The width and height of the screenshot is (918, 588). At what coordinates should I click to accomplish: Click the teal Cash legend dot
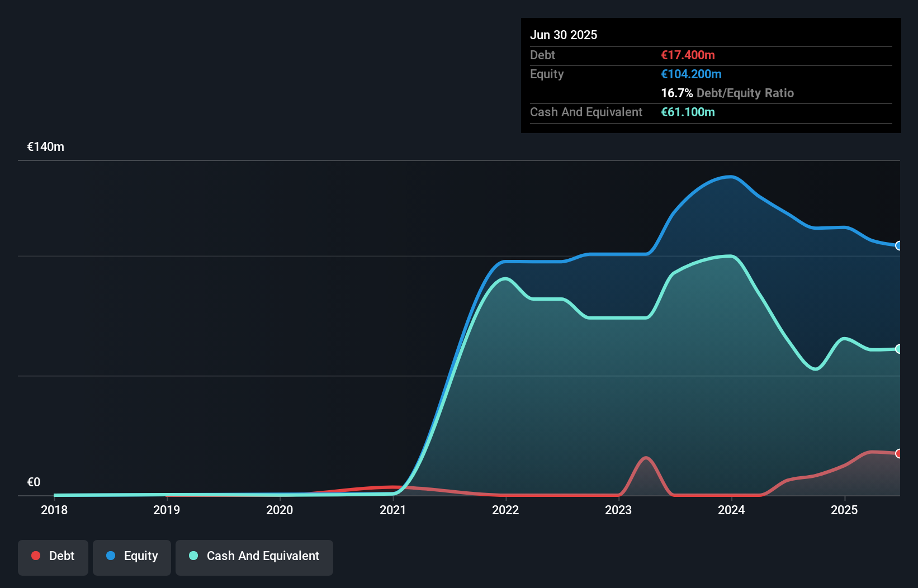tap(193, 556)
